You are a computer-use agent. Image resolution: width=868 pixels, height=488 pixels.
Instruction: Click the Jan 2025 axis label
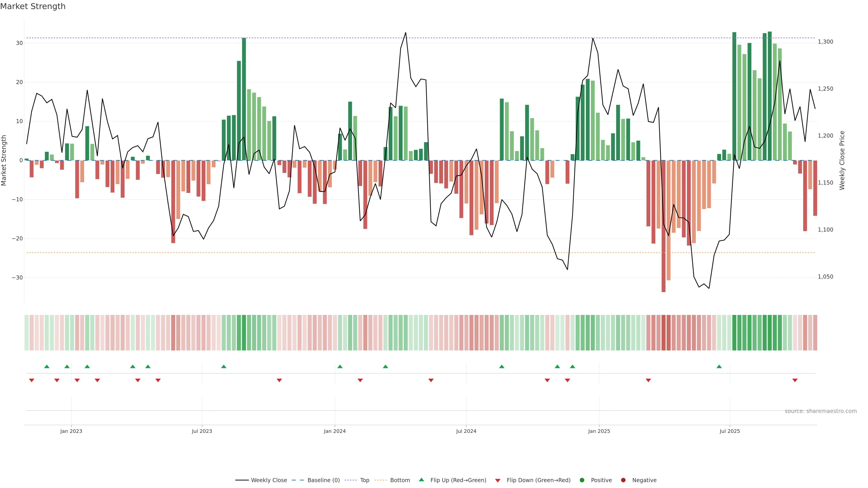599,431
